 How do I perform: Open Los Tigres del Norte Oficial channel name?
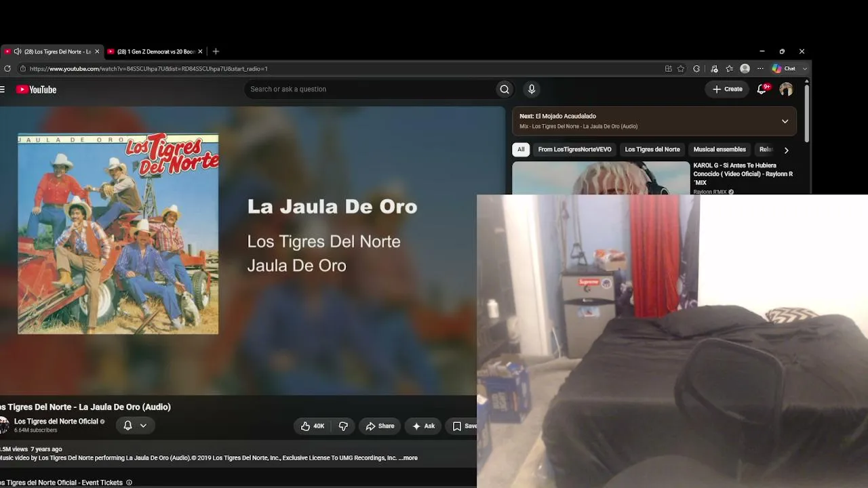56,422
